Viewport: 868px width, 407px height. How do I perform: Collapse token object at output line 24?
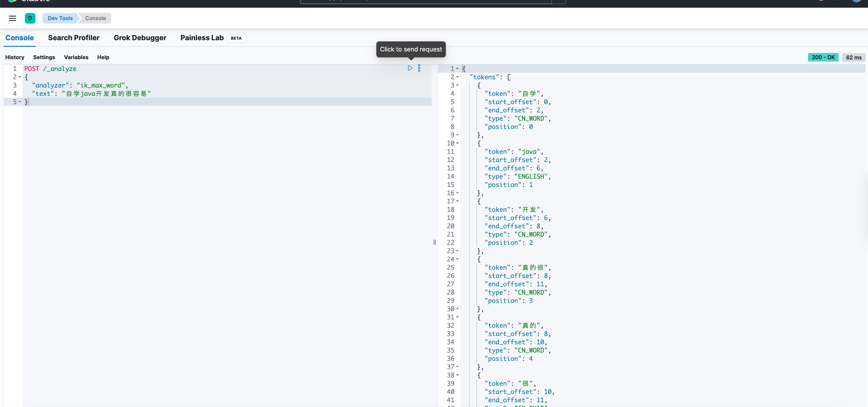pyautogui.click(x=457, y=259)
